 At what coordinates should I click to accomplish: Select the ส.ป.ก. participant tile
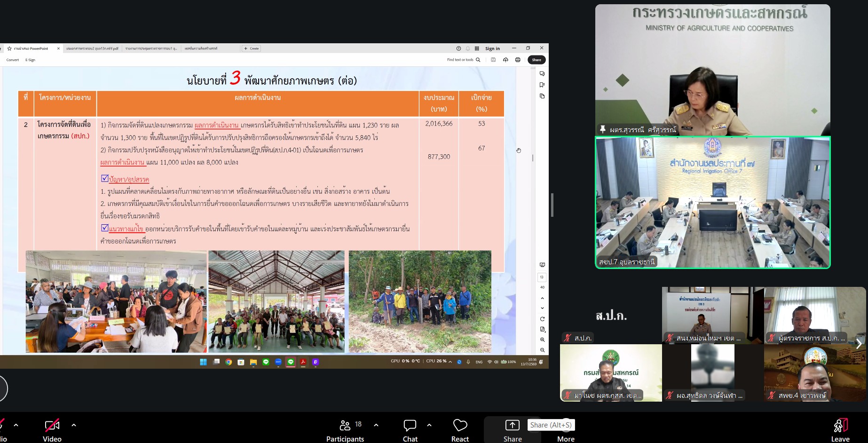click(611, 316)
